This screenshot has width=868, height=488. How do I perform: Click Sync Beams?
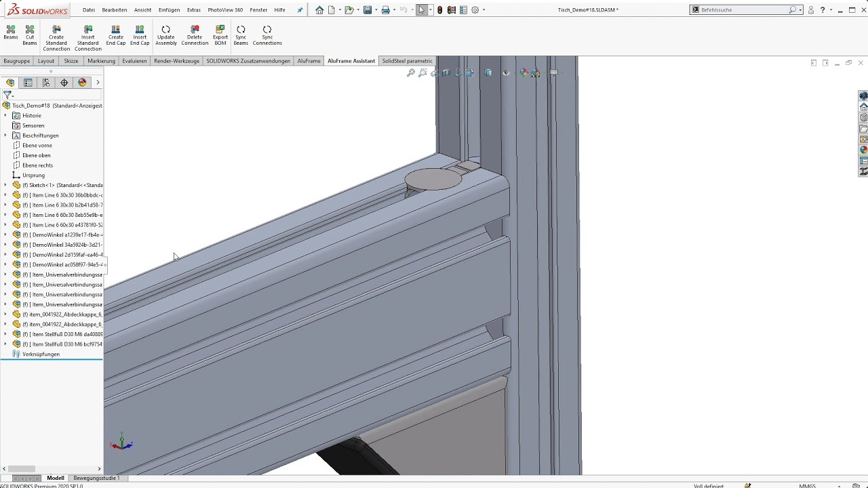[241, 35]
